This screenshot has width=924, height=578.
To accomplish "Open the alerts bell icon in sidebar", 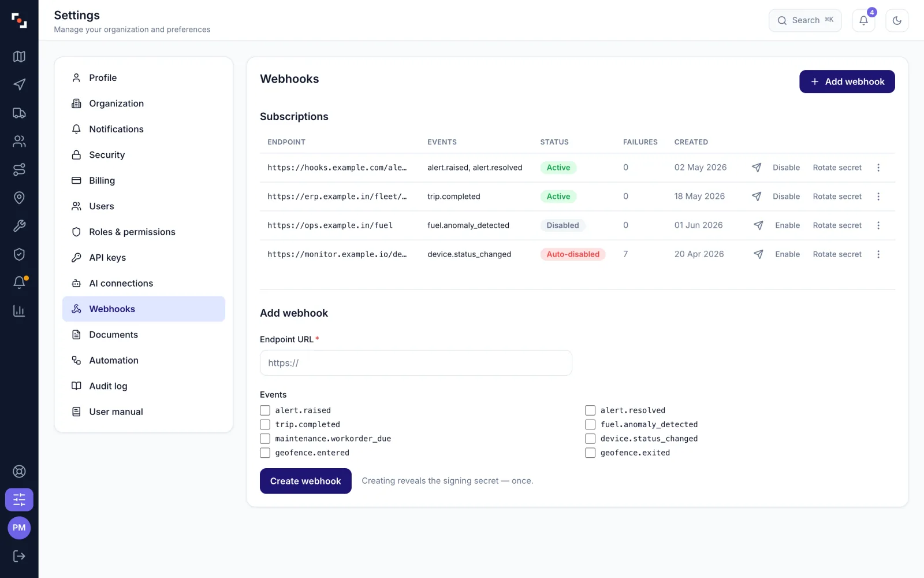I will tap(19, 283).
